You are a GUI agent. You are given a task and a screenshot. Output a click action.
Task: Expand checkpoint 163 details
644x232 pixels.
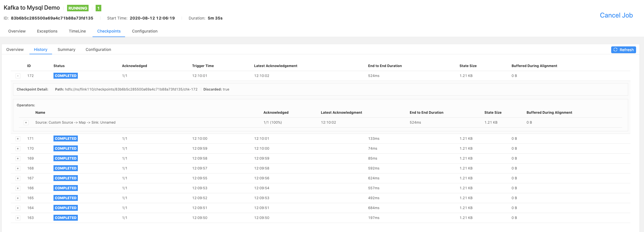18,218
